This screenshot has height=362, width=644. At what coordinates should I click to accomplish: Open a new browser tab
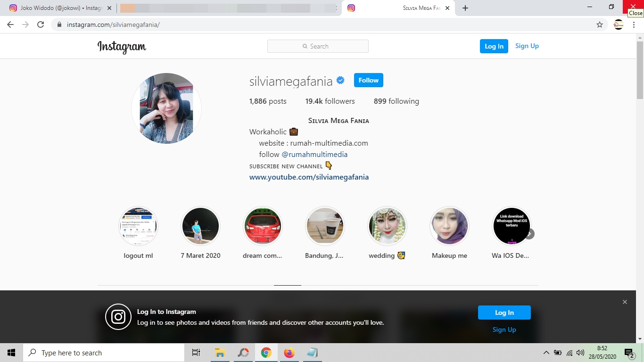pyautogui.click(x=465, y=8)
